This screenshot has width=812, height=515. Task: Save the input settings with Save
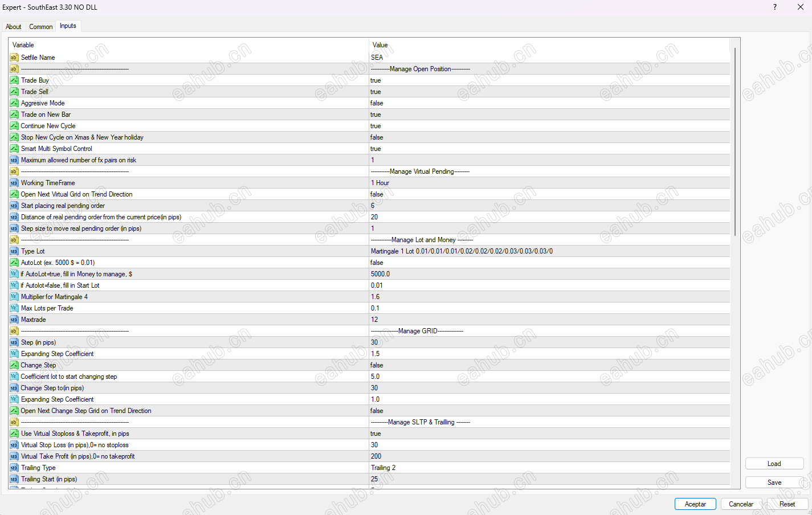(774, 483)
